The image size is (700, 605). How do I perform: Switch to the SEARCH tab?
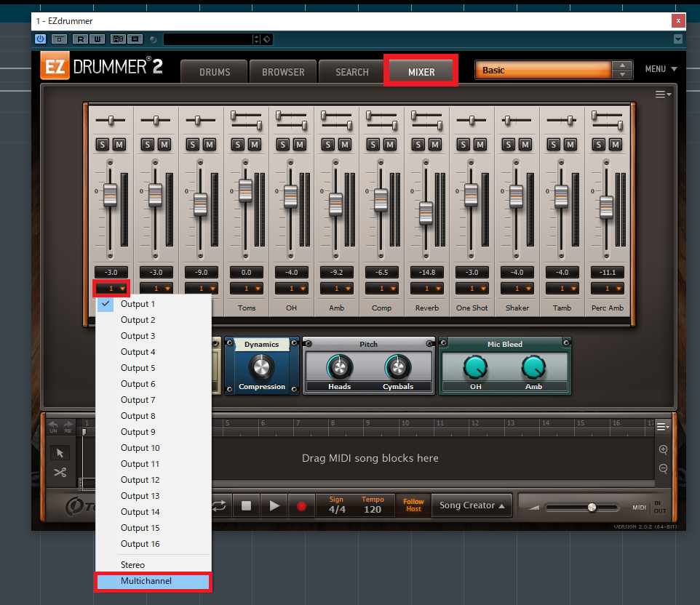click(x=351, y=72)
